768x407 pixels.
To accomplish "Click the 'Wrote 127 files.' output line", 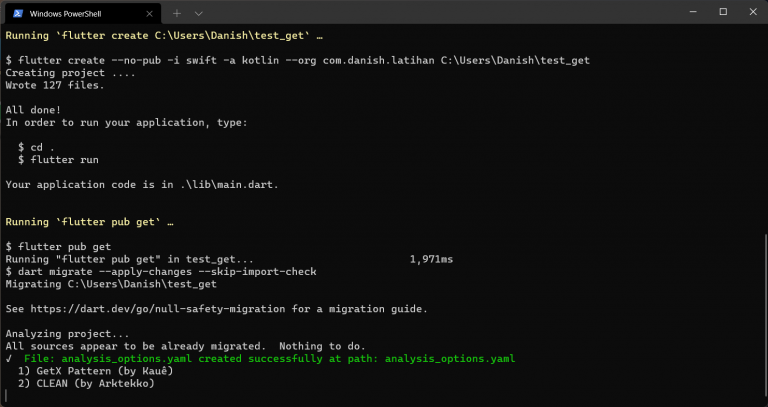I will pos(55,85).
